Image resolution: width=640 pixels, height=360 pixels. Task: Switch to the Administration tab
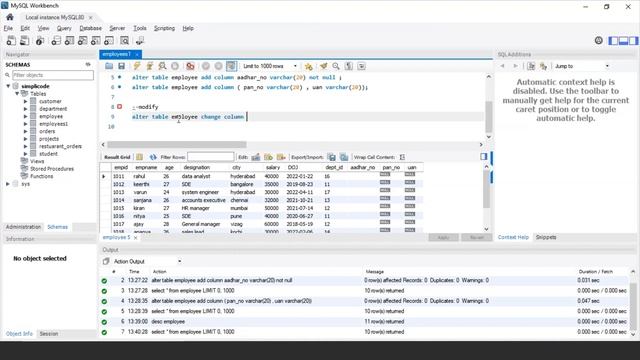(23, 227)
